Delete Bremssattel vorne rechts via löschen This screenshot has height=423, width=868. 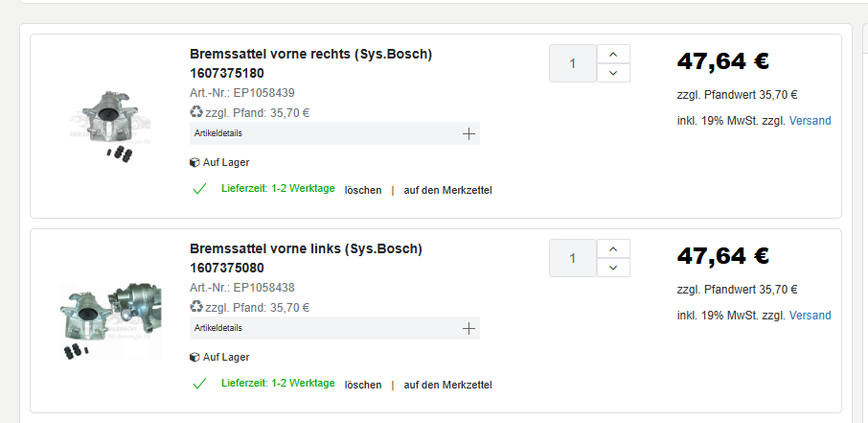[x=363, y=190]
